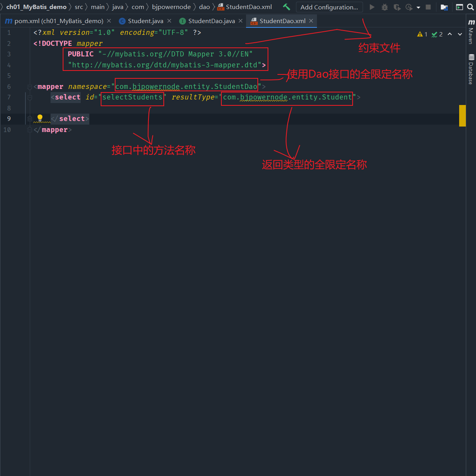Click the Stop square icon

coord(428,7)
